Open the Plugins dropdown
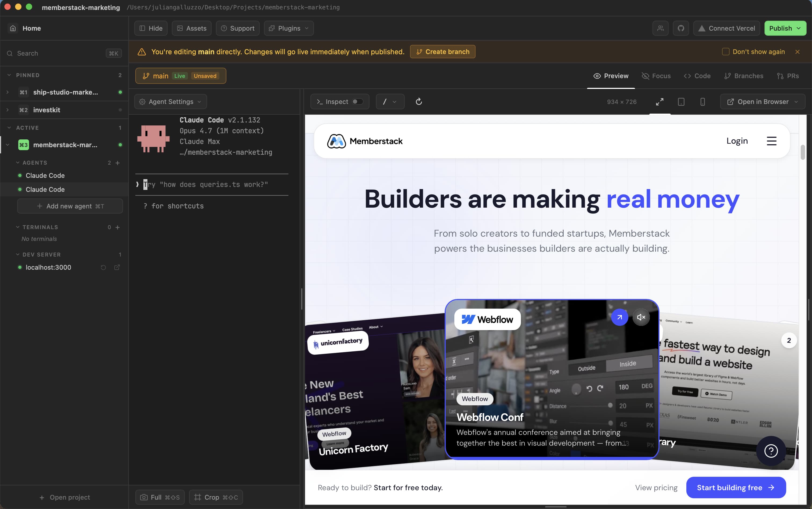812x509 pixels. click(x=289, y=28)
